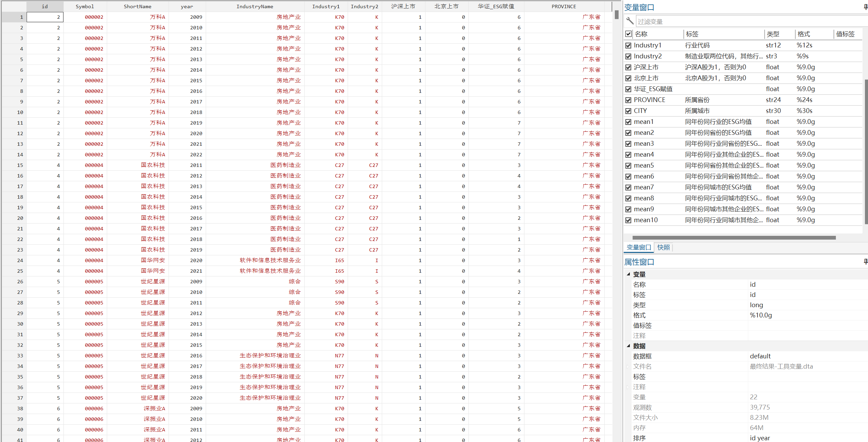Uncheck the mean10 variable checkbox

pos(628,220)
